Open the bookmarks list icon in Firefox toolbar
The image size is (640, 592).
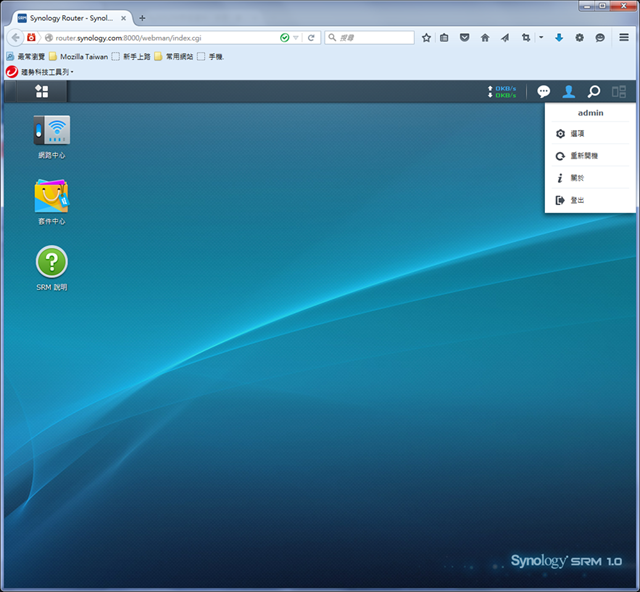point(444,38)
